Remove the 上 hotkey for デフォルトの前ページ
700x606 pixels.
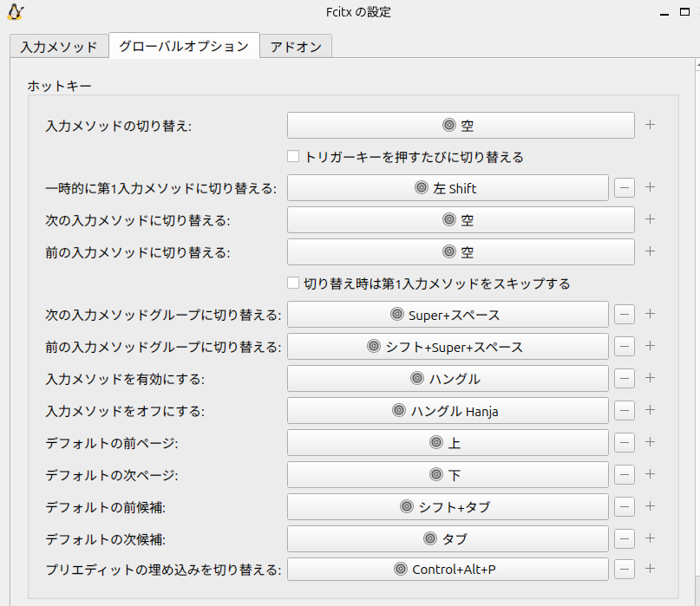coord(625,443)
